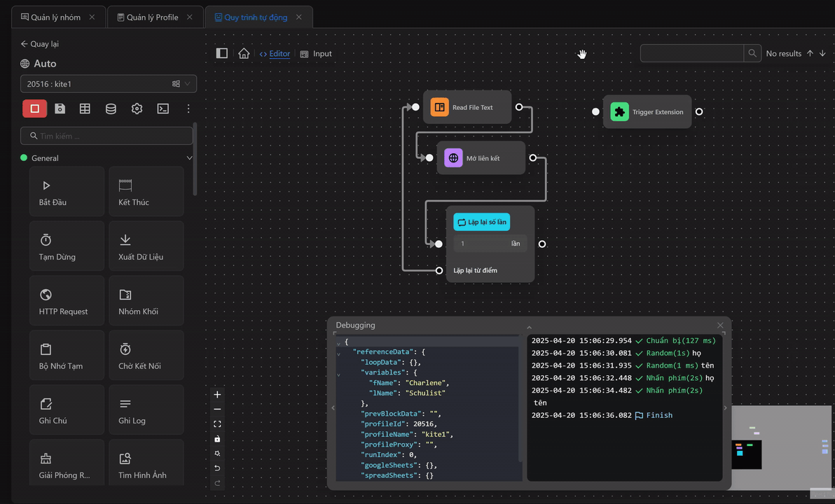The height and width of the screenshot is (504, 835).
Task: Open the table data icon
Action: tap(85, 108)
